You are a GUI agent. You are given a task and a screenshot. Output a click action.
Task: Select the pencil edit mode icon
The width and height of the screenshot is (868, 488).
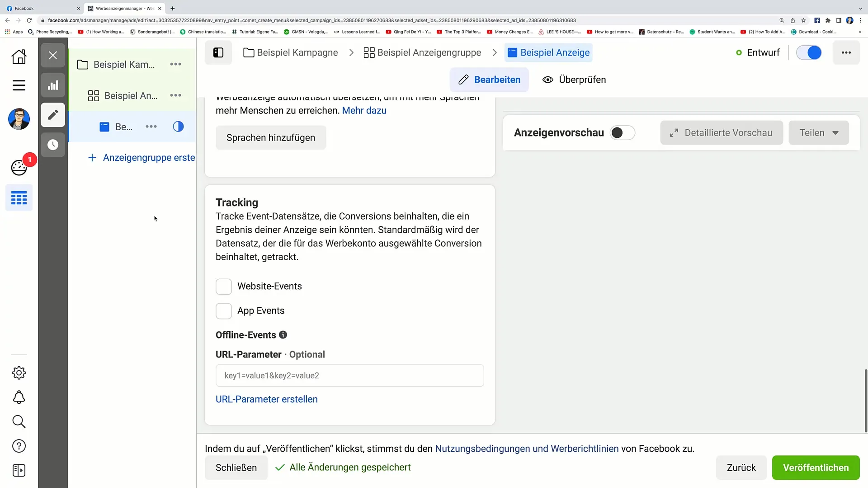[53, 115]
